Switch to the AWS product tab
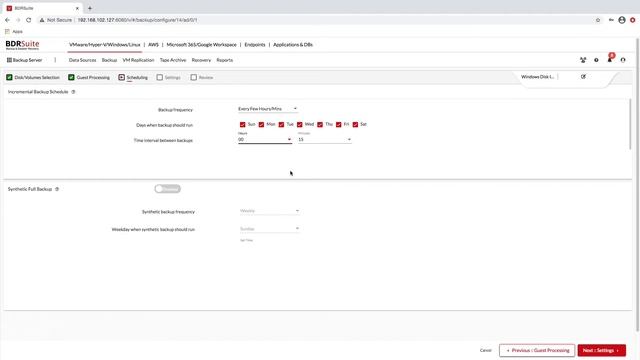Screen dimensions: 640x360 tap(153, 44)
